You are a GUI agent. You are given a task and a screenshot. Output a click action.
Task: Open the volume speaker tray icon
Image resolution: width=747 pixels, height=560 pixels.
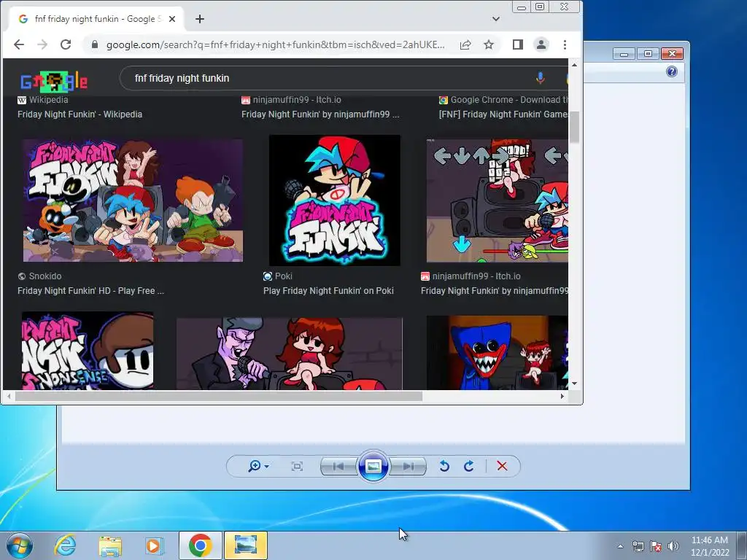(x=673, y=546)
